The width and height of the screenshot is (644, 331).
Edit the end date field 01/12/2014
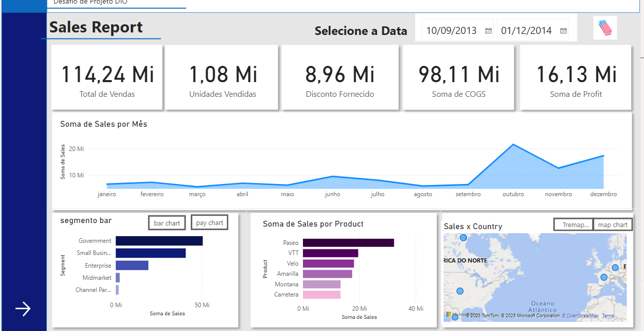coord(526,30)
